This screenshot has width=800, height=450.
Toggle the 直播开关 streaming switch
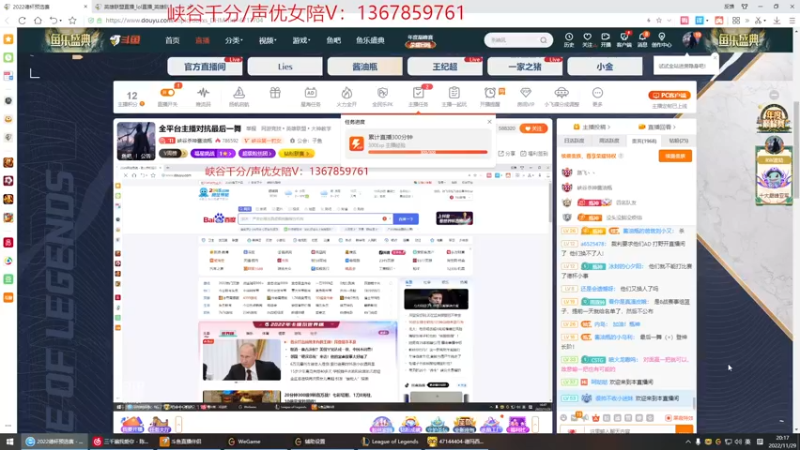(167, 93)
